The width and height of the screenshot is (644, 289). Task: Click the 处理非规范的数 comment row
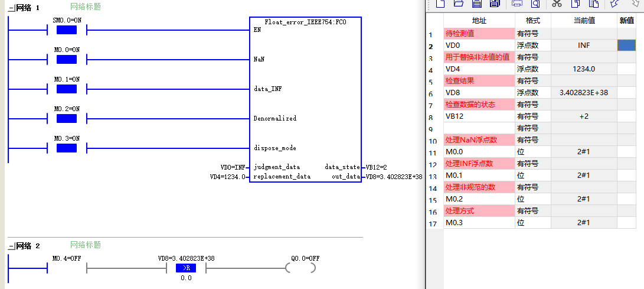[479, 187]
